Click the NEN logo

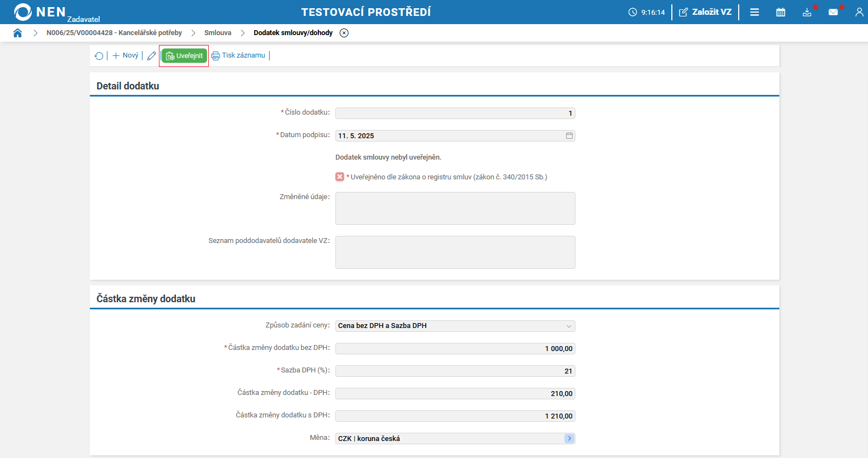coord(40,12)
